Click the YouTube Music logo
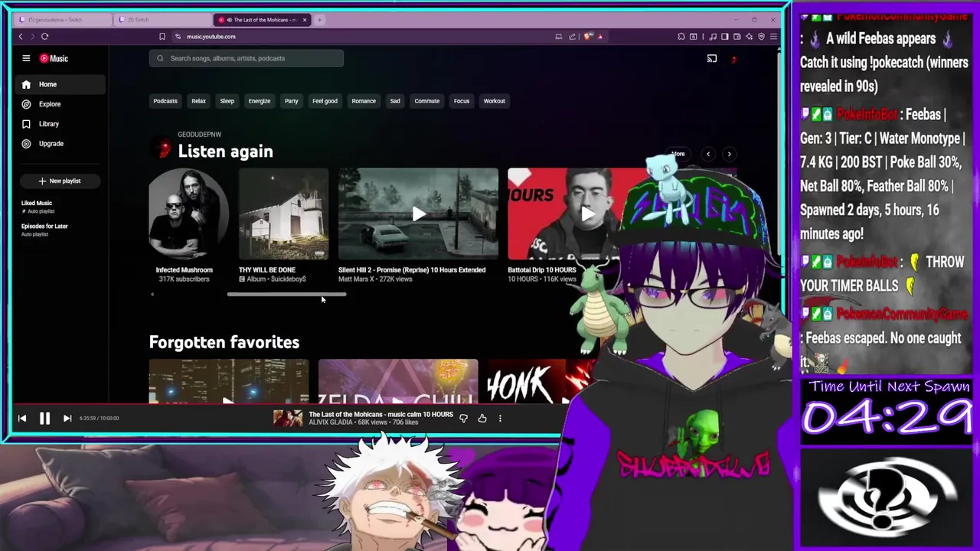 [54, 58]
